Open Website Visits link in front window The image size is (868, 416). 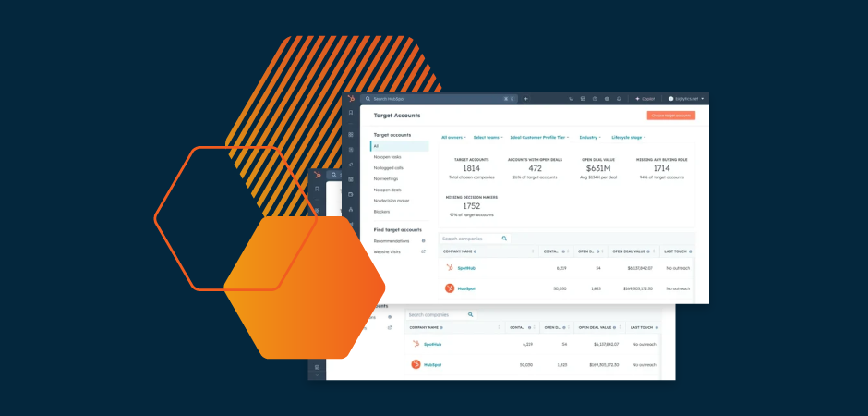pyautogui.click(x=387, y=252)
